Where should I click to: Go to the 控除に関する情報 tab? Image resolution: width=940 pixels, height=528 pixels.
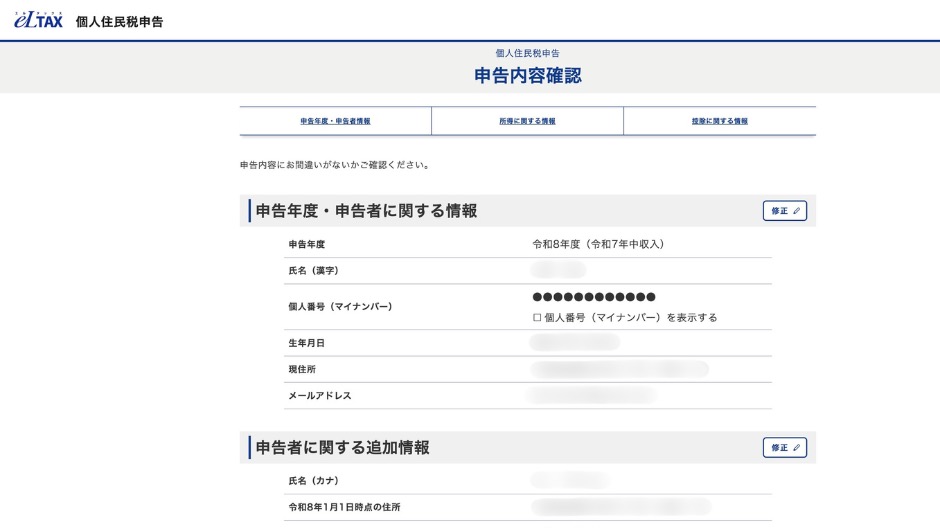[719, 121]
